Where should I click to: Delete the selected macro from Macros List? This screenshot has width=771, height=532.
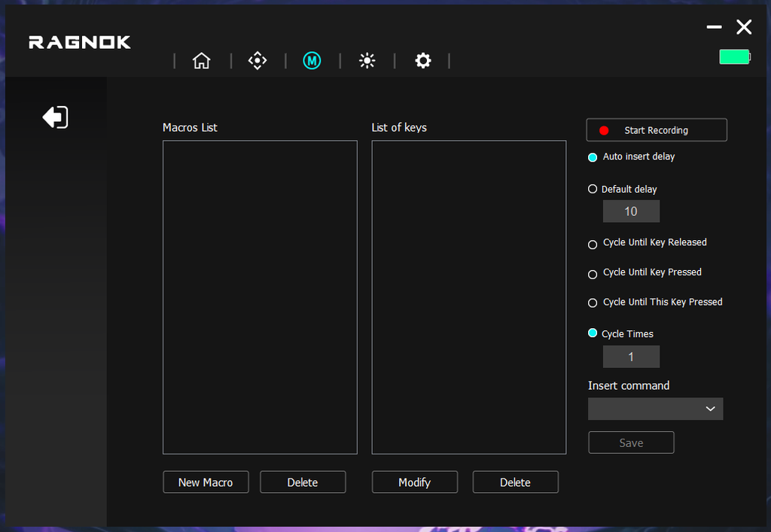click(x=303, y=482)
